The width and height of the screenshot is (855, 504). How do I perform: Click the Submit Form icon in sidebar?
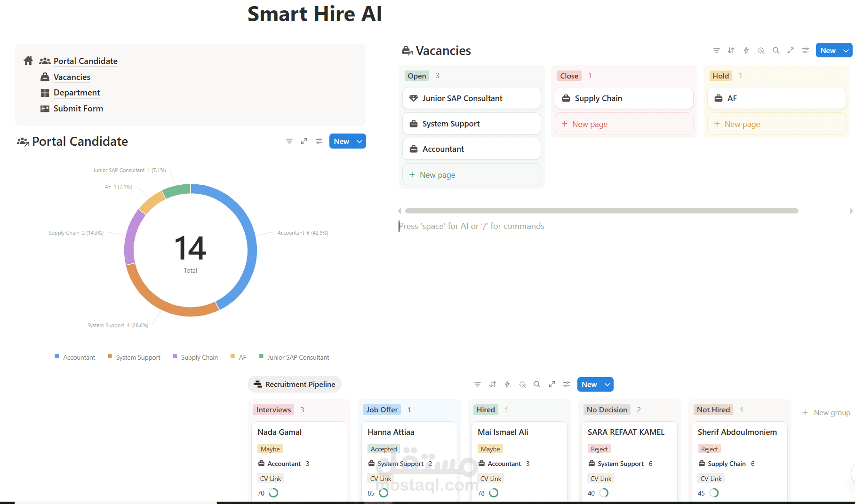[45, 109]
